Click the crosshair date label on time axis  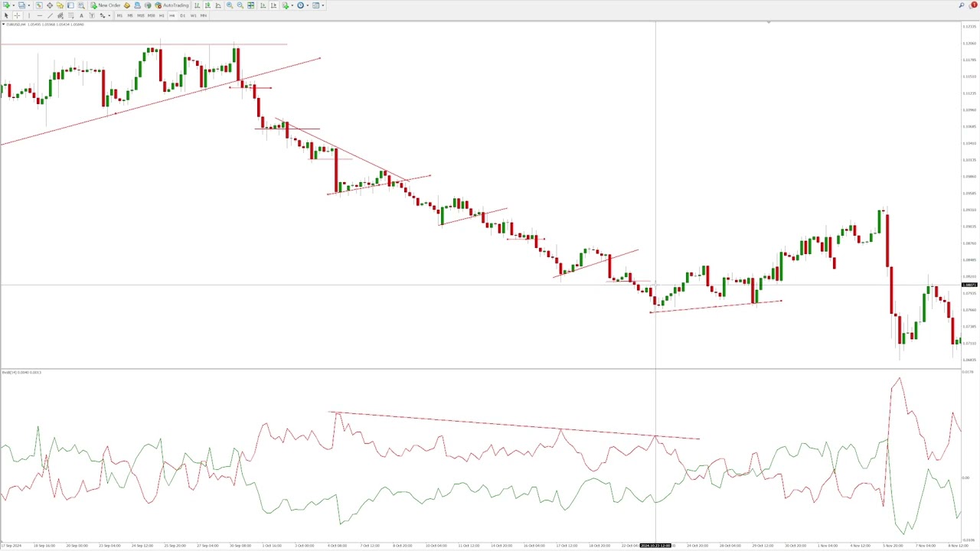pyautogui.click(x=655, y=546)
